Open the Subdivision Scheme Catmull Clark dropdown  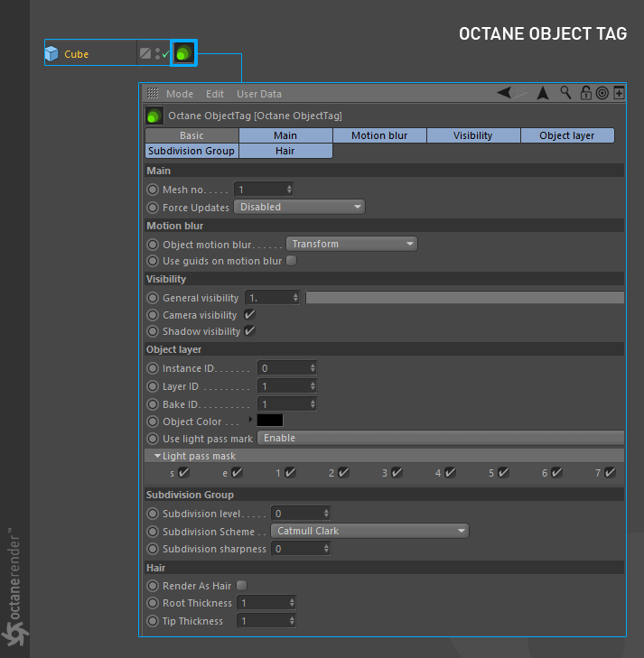(x=369, y=531)
